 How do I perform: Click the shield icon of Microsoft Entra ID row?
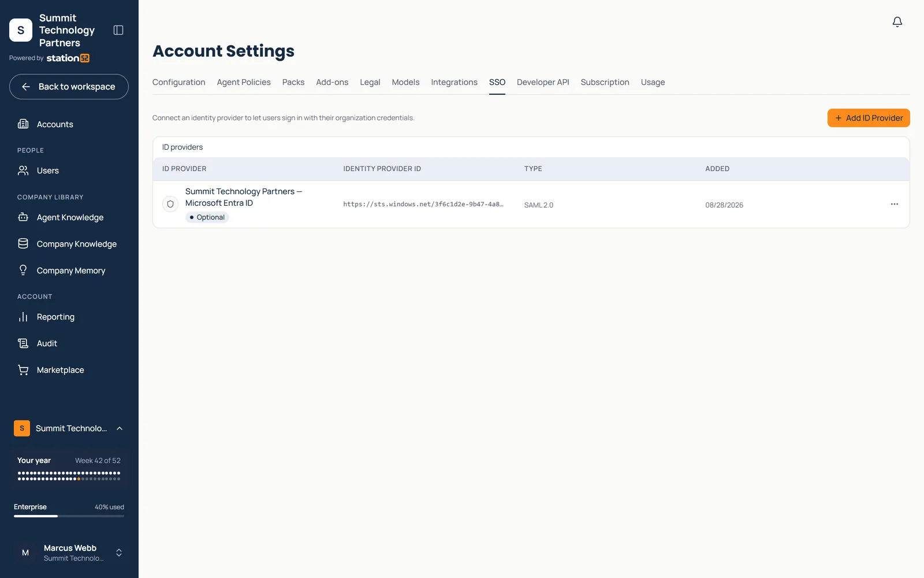tap(170, 204)
